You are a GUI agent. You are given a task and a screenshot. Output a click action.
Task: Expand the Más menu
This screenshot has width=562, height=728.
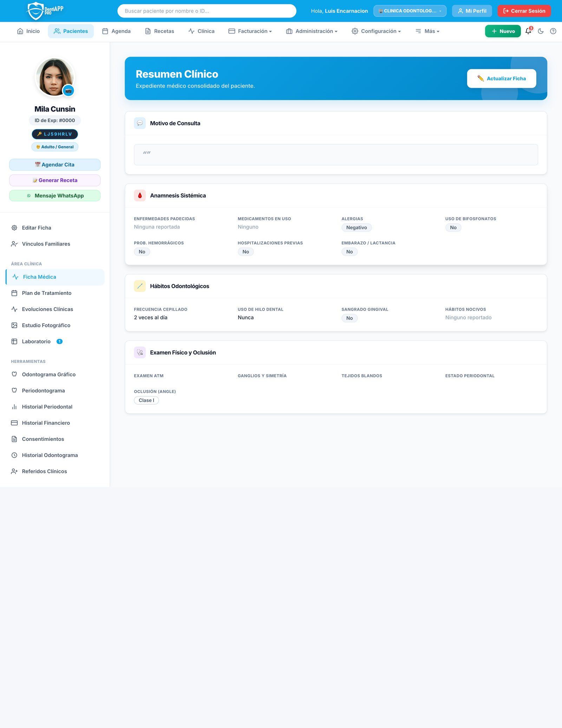(x=427, y=31)
